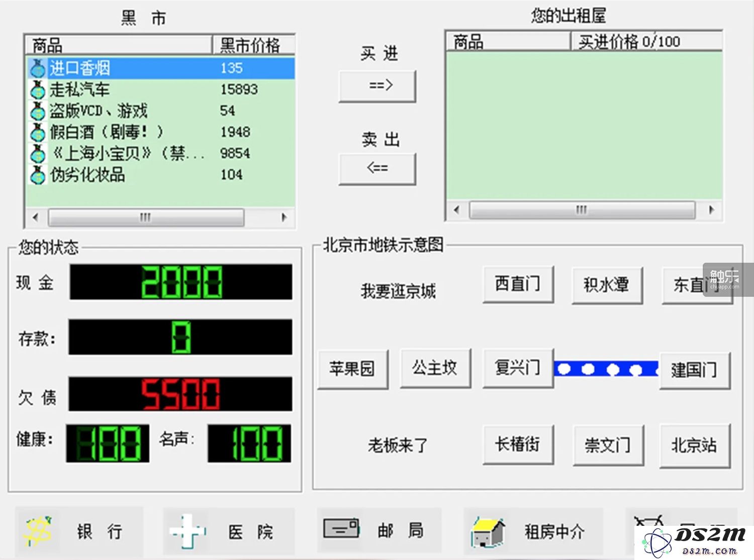Select the 假白酒 item icon

pyautogui.click(x=38, y=133)
